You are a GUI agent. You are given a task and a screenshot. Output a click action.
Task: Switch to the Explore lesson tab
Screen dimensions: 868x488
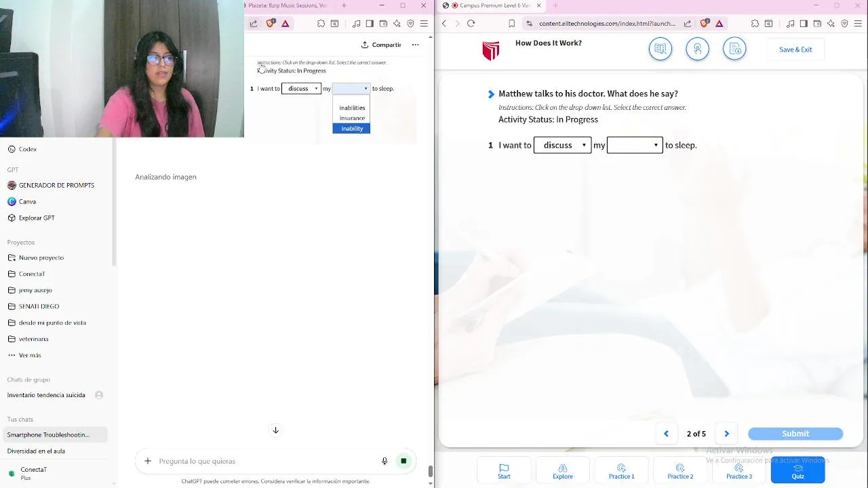pyautogui.click(x=563, y=471)
